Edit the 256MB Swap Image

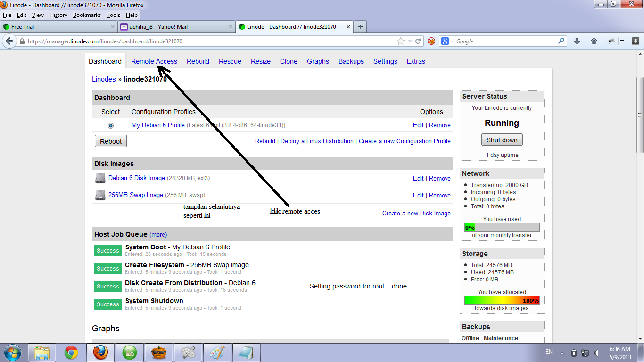coord(418,195)
